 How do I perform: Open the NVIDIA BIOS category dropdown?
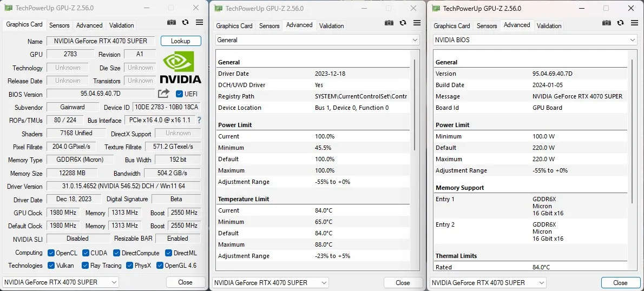click(x=535, y=40)
